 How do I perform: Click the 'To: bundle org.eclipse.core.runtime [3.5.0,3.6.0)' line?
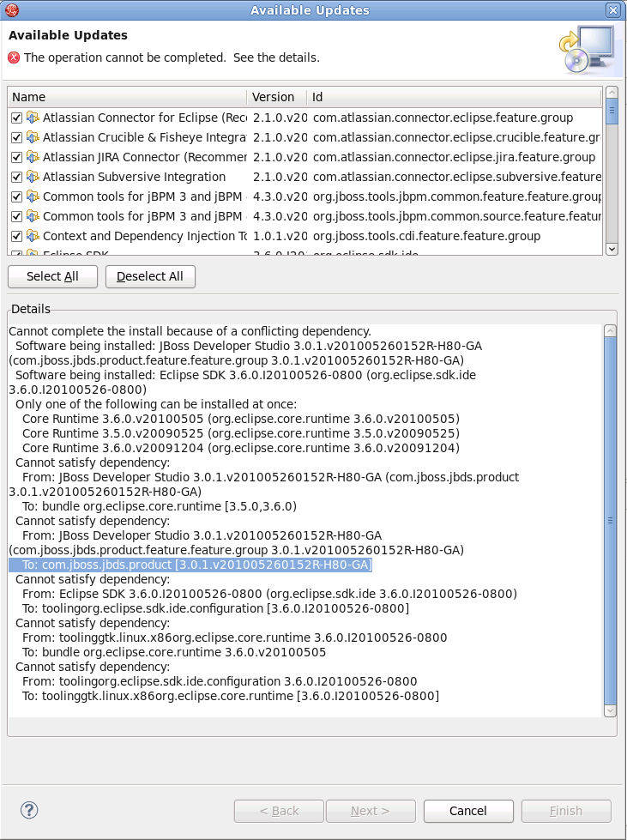(x=160, y=506)
